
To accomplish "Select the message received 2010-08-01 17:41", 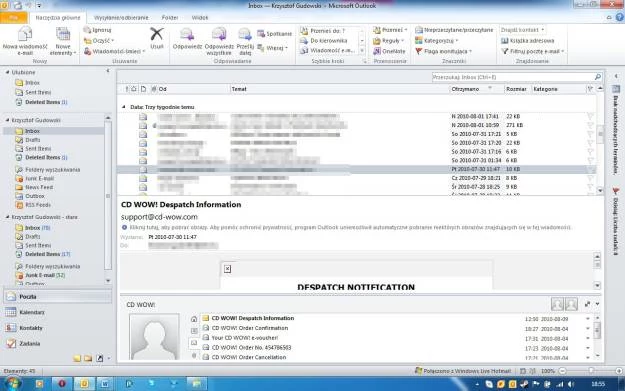I will (x=357, y=116).
